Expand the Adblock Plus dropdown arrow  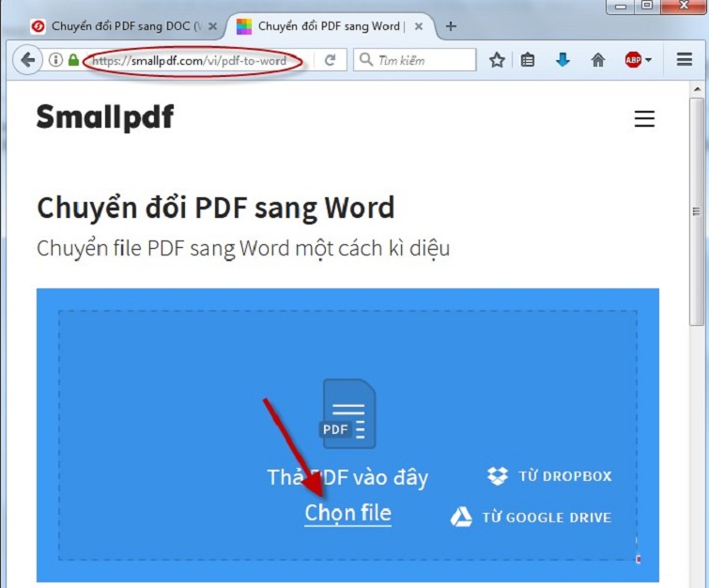pos(649,61)
